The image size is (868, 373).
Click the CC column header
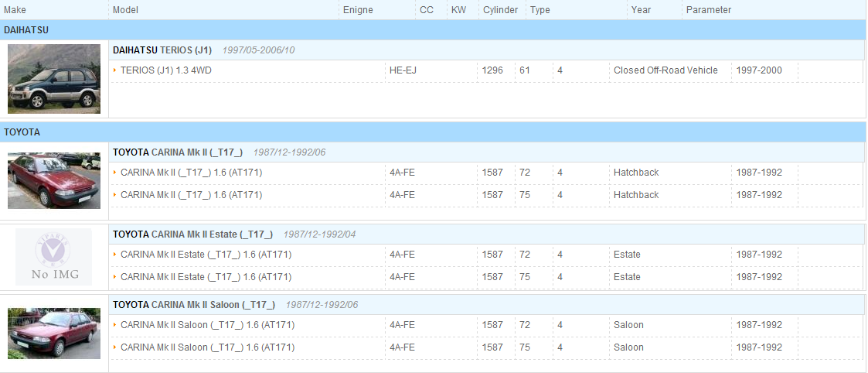[x=427, y=10]
